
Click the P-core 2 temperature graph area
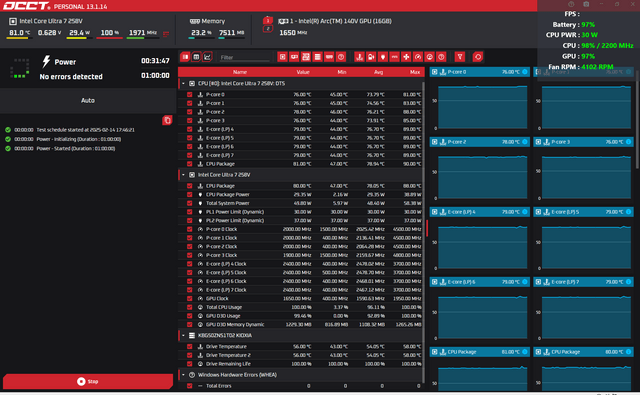point(482,178)
